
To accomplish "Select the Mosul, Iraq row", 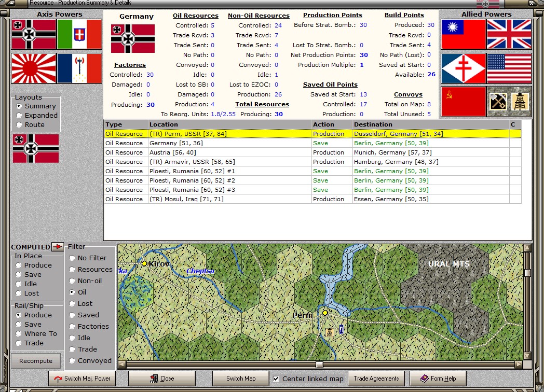I will (x=312, y=199).
